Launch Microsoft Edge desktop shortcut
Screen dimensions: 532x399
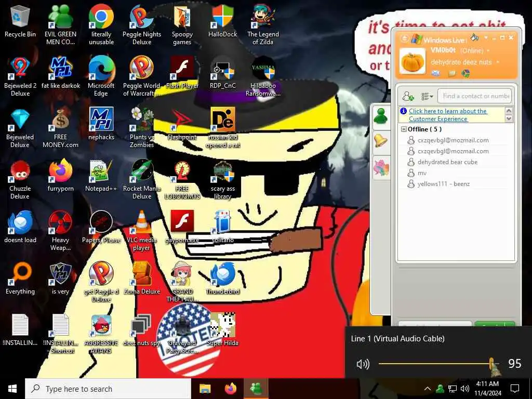click(x=101, y=76)
